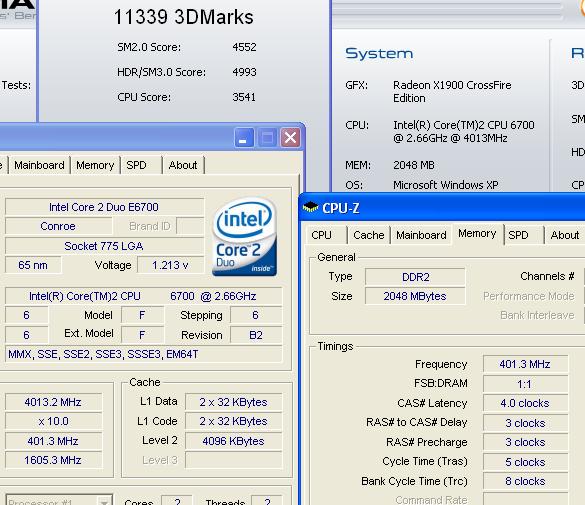
Task: Click RAS# to CAS# Delay value 3 clocks
Action: click(525, 423)
